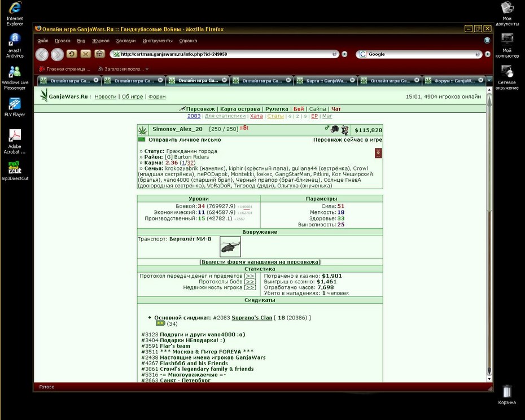
Task: Click the character figure icon near money
Action: click(x=345, y=130)
